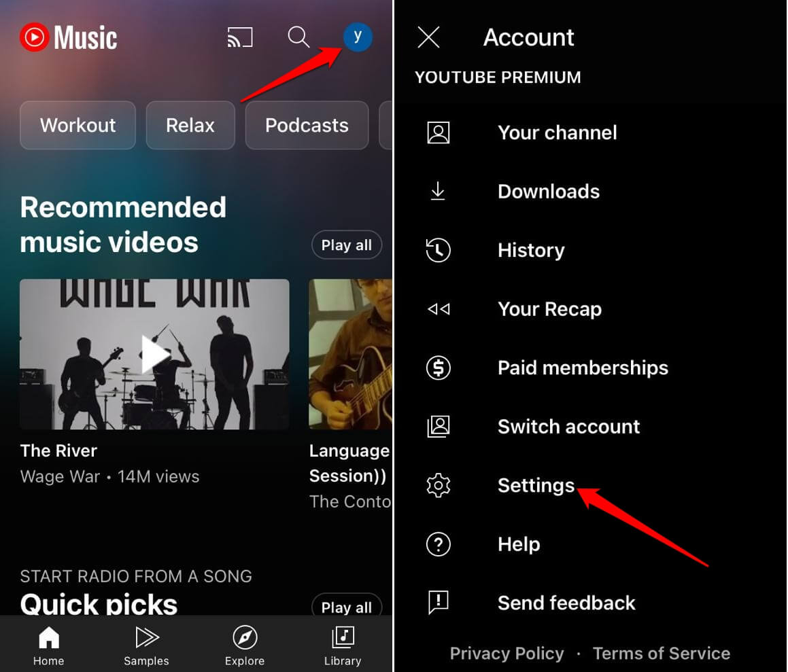Switch to the Samples tab
Image resolution: width=788 pixels, height=672 pixels.
pyautogui.click(x=146, y=646)
